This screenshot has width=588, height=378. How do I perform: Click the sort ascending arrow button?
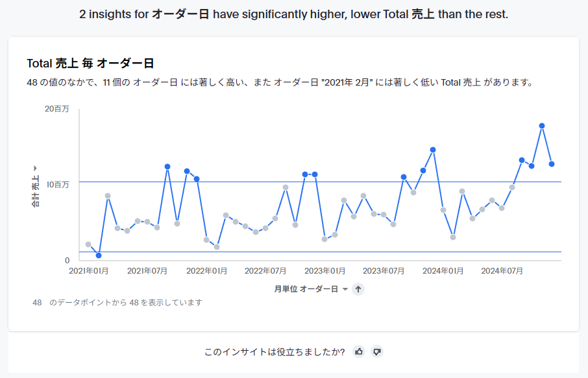(358, 289)
